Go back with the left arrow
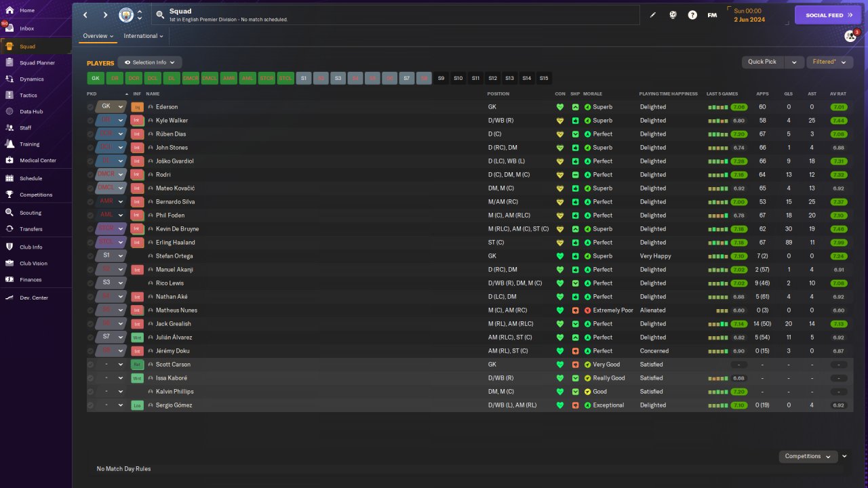Image resolution: width=868 pixels, height=488 pixels. 85,15
